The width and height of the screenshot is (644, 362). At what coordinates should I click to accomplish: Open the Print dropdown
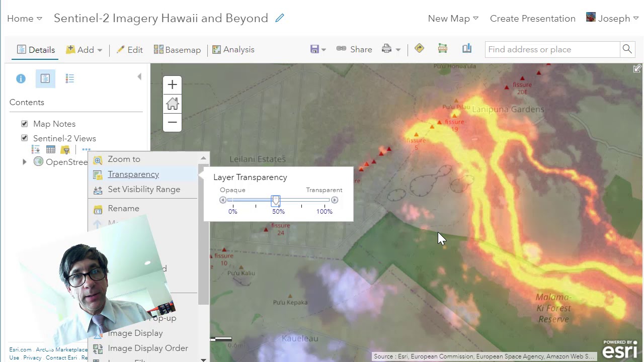(391, 49)
